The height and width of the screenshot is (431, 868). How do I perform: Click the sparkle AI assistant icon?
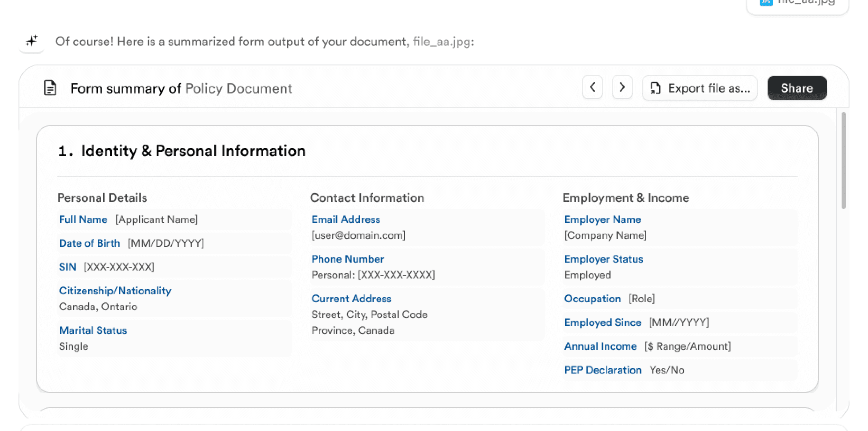click(x=32, y=41)
